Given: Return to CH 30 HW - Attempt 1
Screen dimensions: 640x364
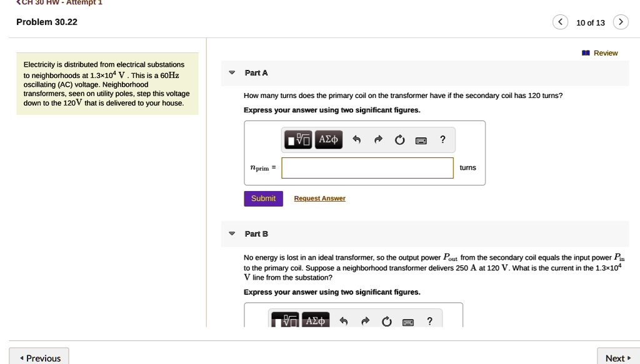Looking at the screenshot, I should [59, 2].
